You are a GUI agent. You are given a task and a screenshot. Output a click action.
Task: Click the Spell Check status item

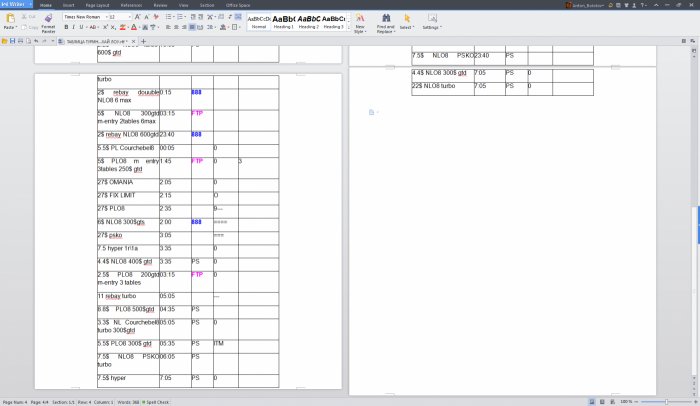[x=156, y=402]
